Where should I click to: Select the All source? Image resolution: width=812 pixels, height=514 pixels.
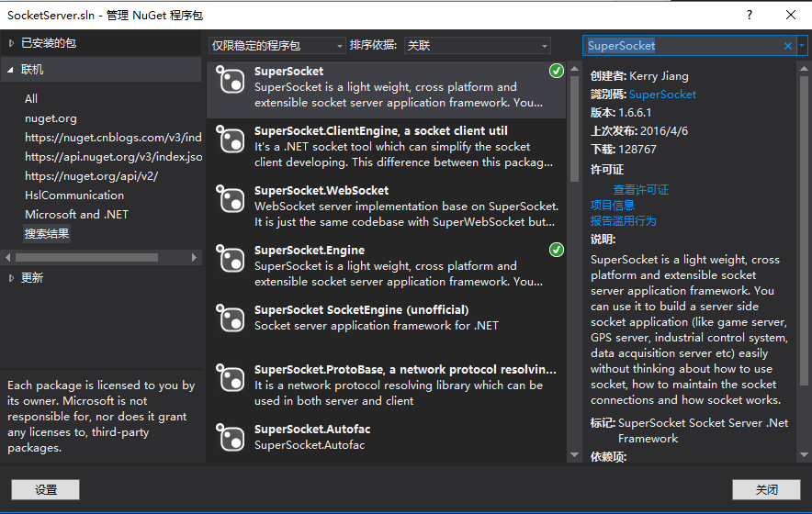coord(31,99)
